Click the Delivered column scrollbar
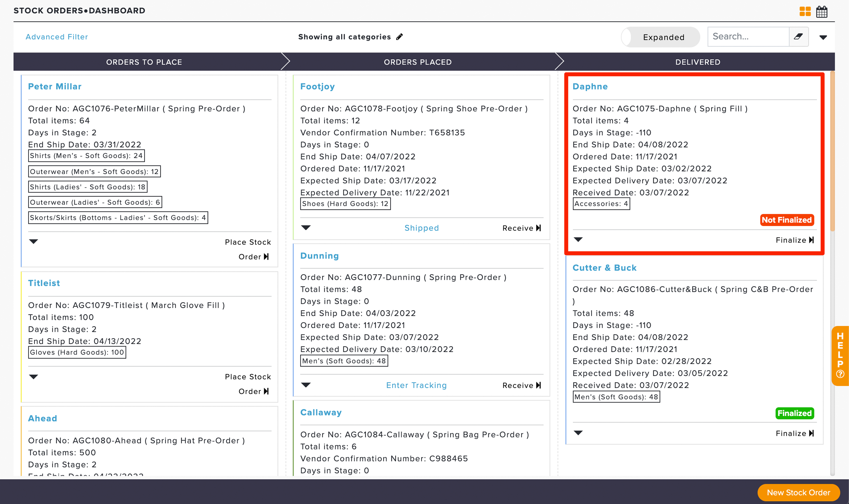Viewport: 849px width, 504px height. coord(832,151)
